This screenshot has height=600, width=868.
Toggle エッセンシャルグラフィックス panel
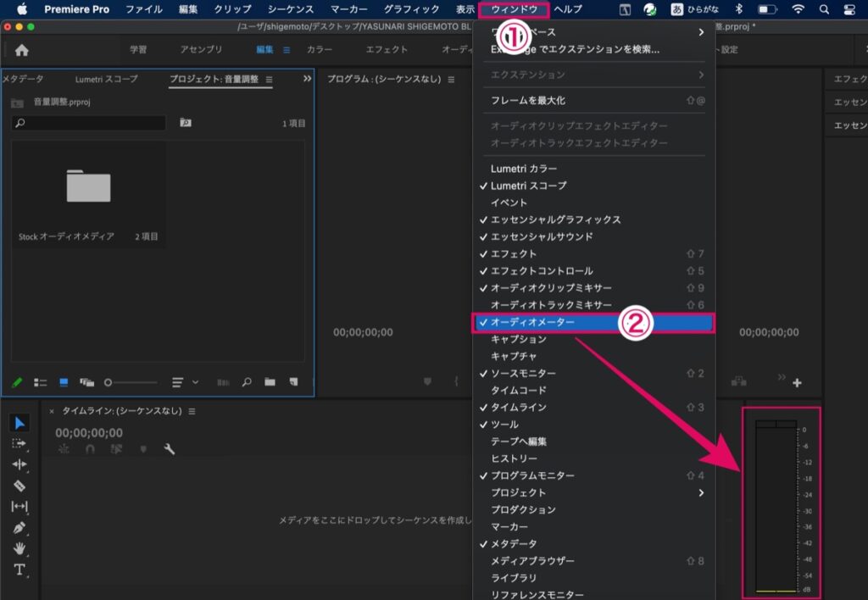(593, 219)
